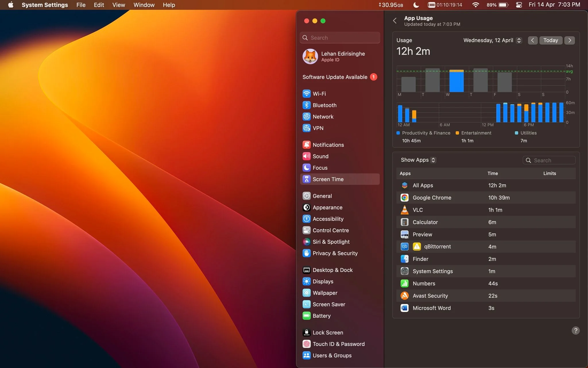Click the Google Chrome app icon

[405, 198]
